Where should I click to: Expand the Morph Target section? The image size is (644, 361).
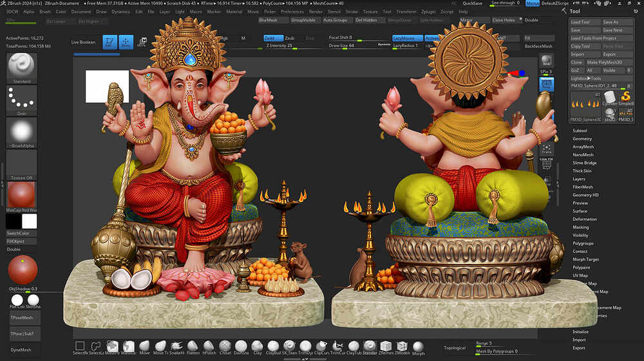(585, 259)
